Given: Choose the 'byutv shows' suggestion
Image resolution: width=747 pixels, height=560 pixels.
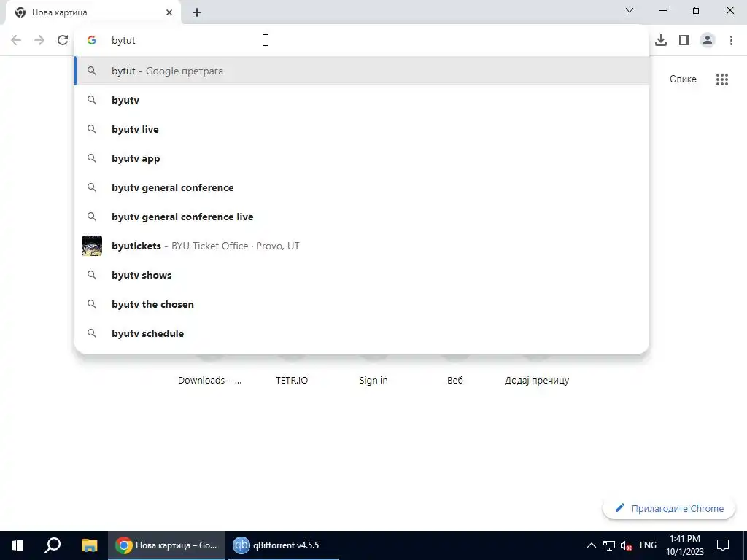Looking at the screenshot, I should [362, 275].
